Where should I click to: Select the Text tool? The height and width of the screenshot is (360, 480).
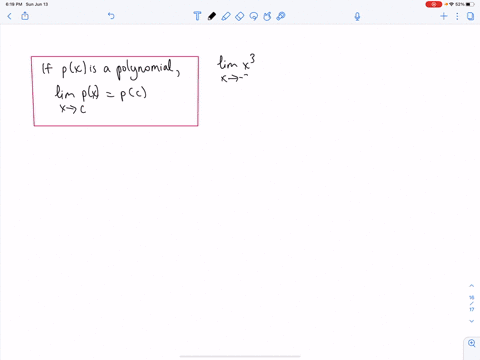coord(197,16)
